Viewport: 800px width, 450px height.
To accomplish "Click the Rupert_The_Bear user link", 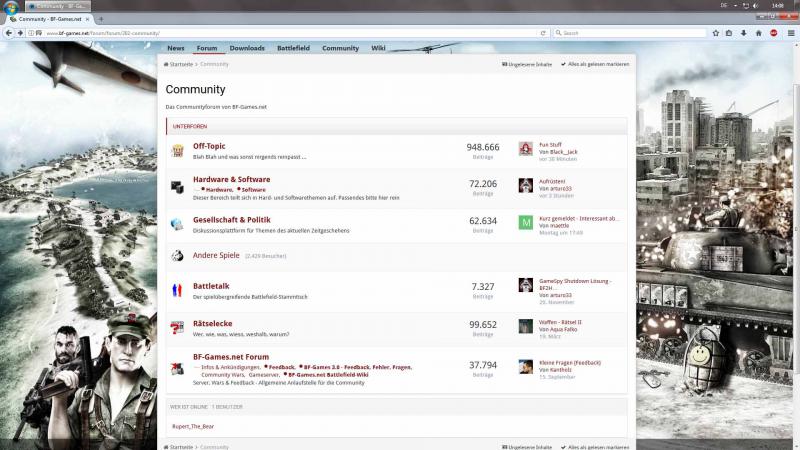I will click(193, 427).
